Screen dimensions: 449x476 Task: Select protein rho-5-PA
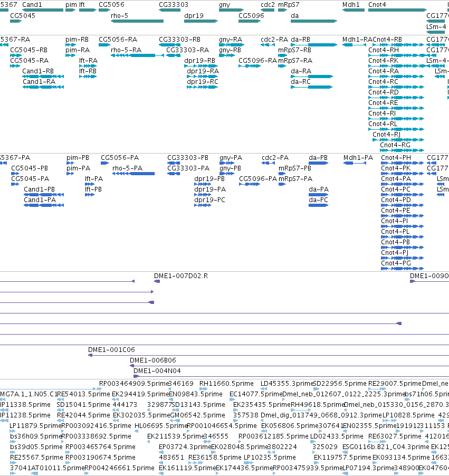(127, 168)
